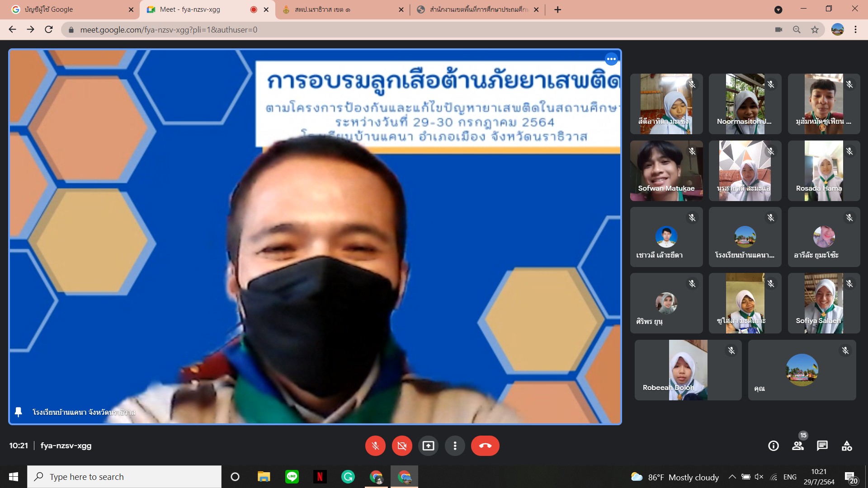Show everyone participants panel icon

coord(797,446)
